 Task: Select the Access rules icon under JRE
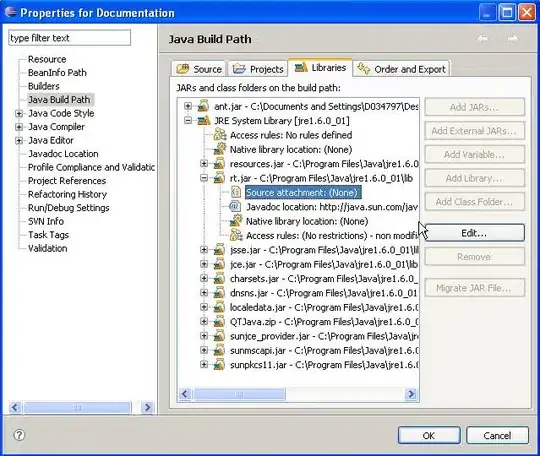[220, 135]
